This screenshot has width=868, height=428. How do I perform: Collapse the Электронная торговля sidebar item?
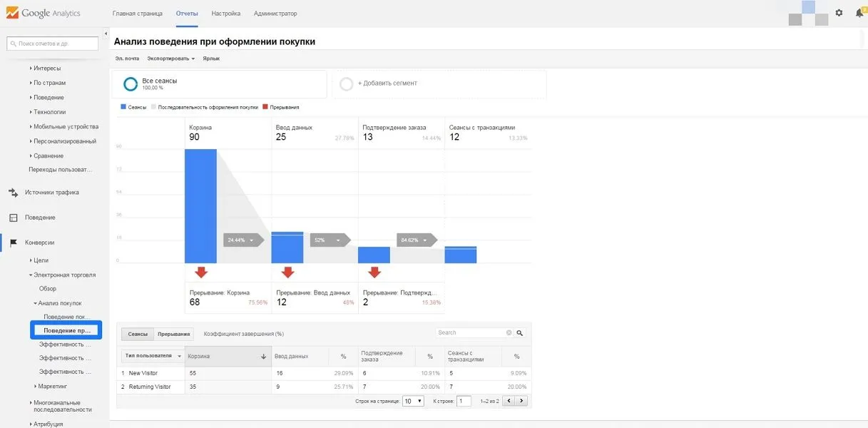click(x=62, y=275)
